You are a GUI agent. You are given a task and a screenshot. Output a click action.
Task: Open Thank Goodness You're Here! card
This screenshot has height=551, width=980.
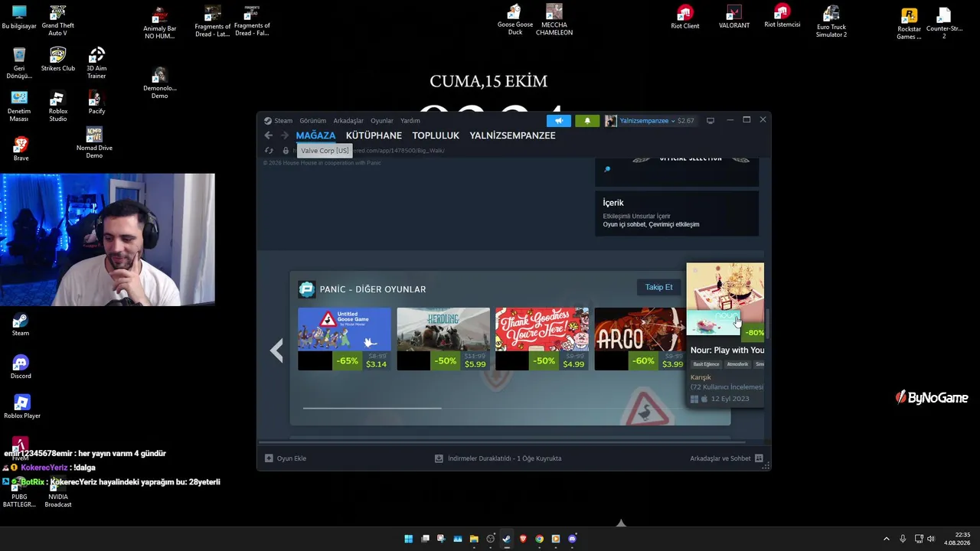(x=542, y=339)
